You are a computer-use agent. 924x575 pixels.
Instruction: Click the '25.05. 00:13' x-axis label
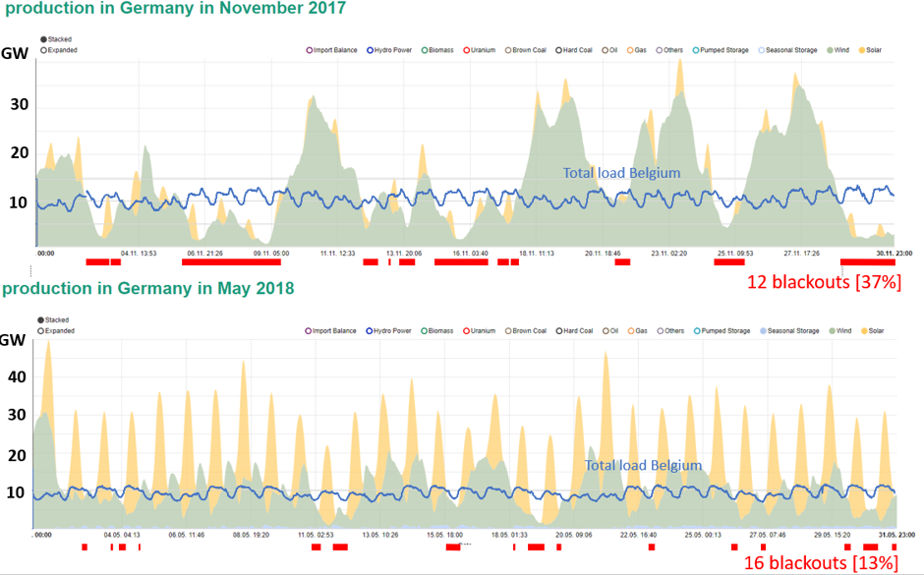click(x=703, y=535)
